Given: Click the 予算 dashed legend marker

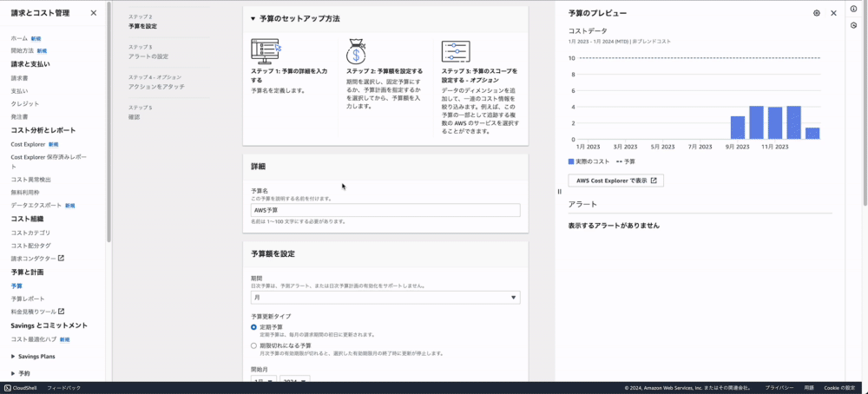Looking at the screenshot, I should click(619, 161).
